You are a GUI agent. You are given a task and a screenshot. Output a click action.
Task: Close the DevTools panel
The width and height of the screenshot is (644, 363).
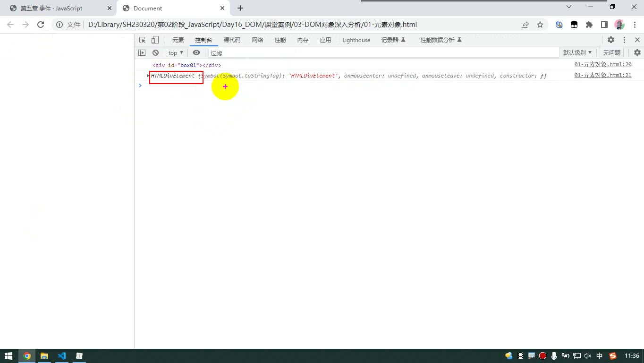pyautogui.click(x=637, y=40)
